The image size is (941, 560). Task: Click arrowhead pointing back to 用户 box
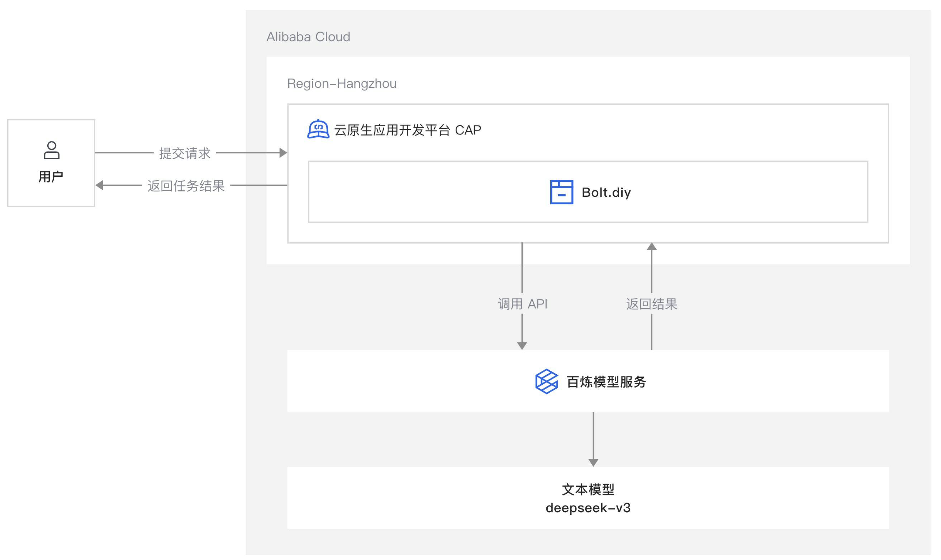pyautogui.click(x=100, y=185)
